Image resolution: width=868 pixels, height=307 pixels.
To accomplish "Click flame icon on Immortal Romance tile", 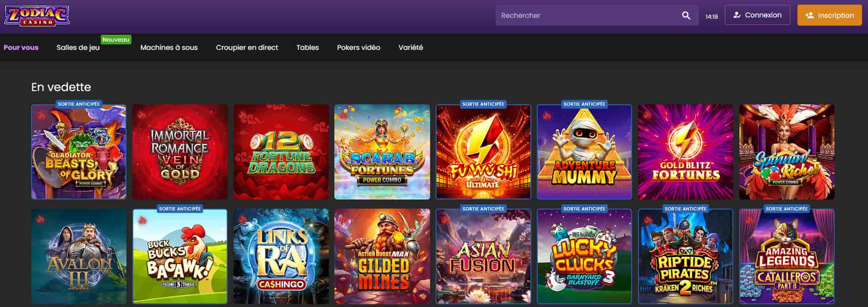I will [142, 116].
